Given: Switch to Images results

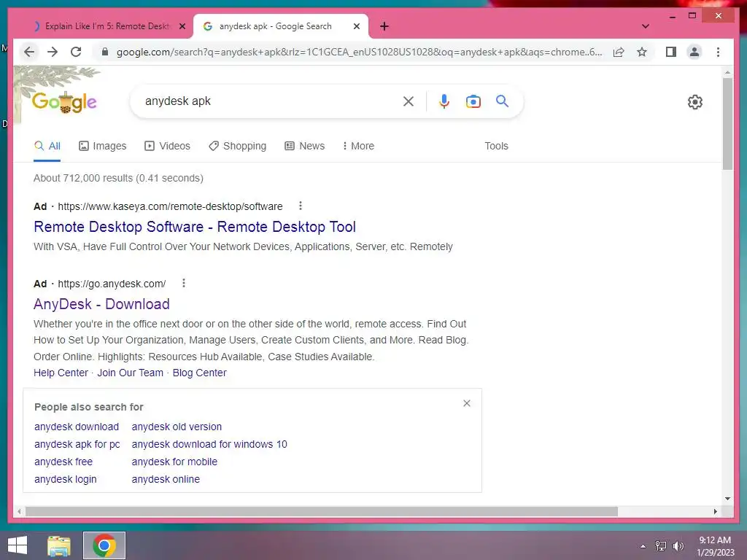Looking at the screenshot, I should tap(102, 146).
